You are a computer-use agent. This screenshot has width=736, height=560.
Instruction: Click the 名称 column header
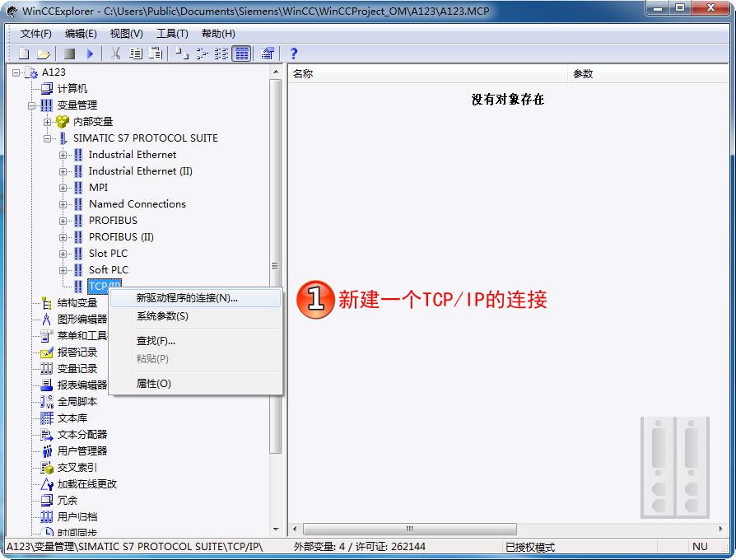pyautogui.click(x=427, y=73)
